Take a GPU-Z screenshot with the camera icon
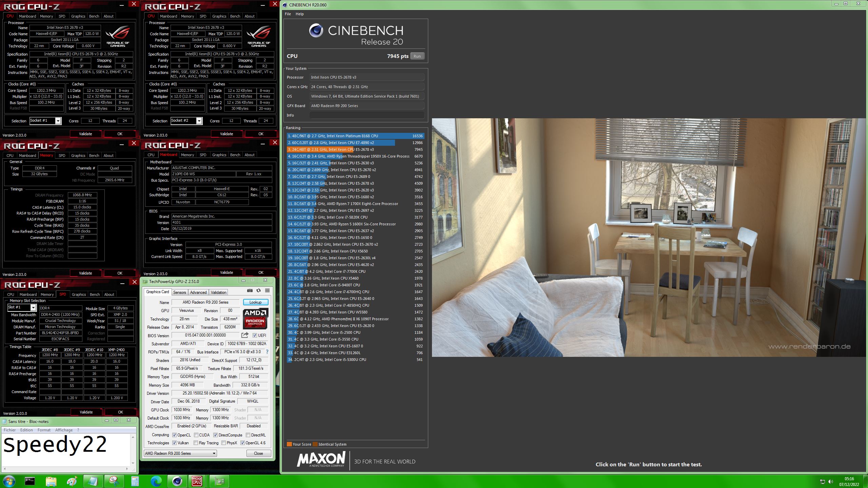Image resolution: width=868 pixels, height=488 pixels. 250,290
